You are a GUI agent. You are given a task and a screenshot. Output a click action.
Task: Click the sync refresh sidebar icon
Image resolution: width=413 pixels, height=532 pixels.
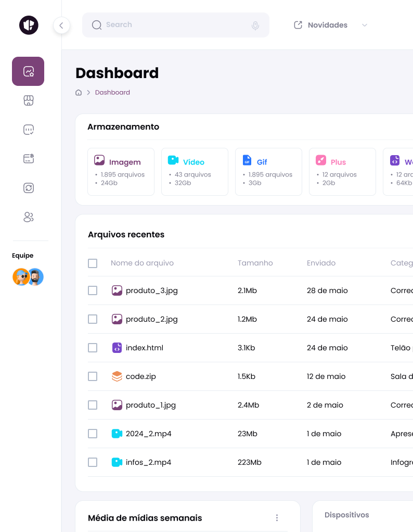(x=29, y=188)
